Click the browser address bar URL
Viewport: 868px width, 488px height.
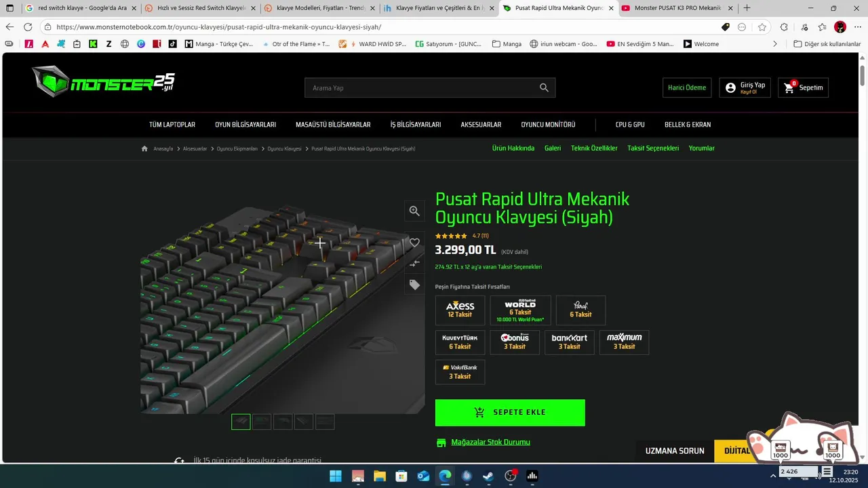click(x=218, y=27)
